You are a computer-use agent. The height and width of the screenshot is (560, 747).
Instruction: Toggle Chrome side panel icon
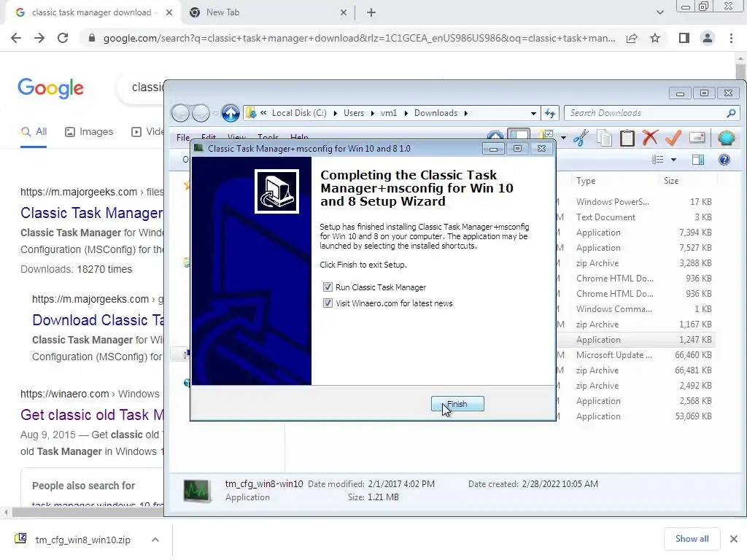[x=684, y=38]
